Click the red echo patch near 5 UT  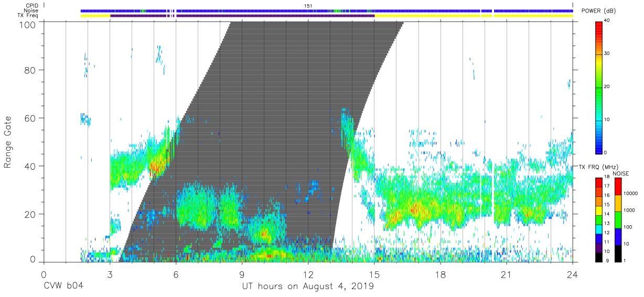click(x=155, y=168)
